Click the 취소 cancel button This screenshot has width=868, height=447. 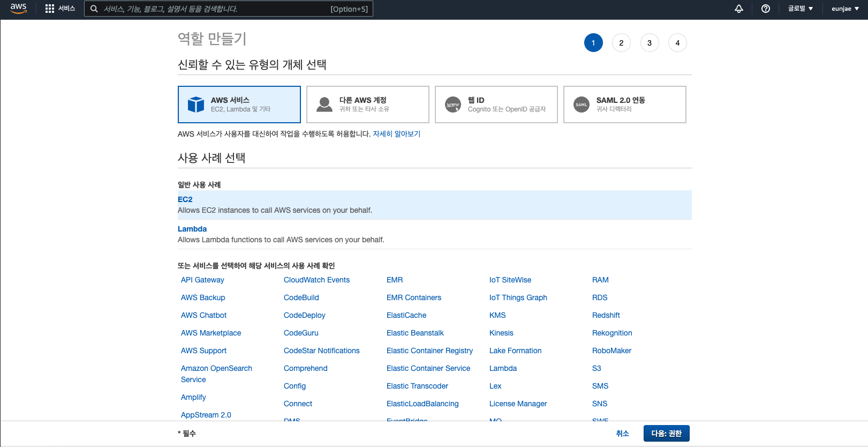622,433
